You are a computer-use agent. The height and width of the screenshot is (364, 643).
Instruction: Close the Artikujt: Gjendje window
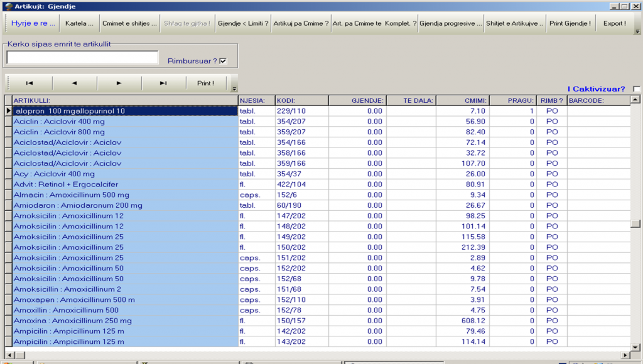pyautogui.click(x=635, y=6)
